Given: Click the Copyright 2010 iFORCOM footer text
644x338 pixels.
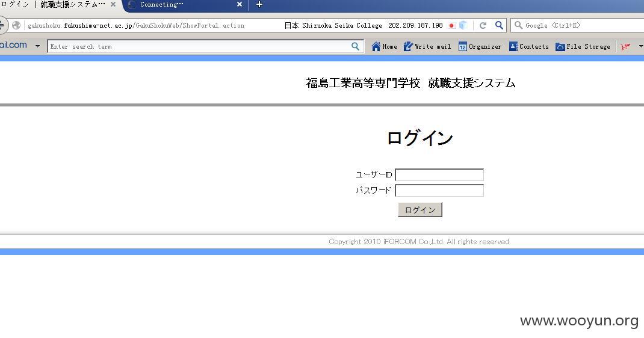Looking at the screenshot, I should tap(420, 242).
